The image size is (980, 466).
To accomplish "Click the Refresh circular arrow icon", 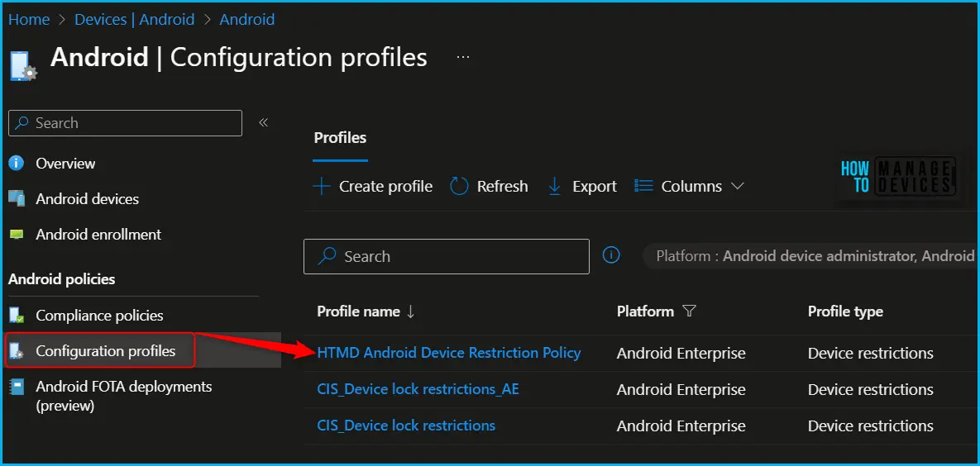I will (459, 186).
